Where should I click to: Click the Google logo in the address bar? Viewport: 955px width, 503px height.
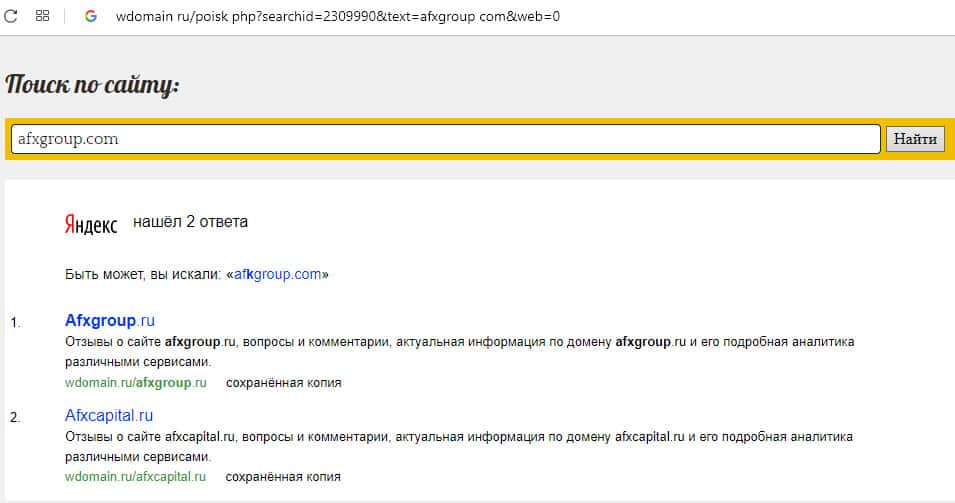(91, 16)
